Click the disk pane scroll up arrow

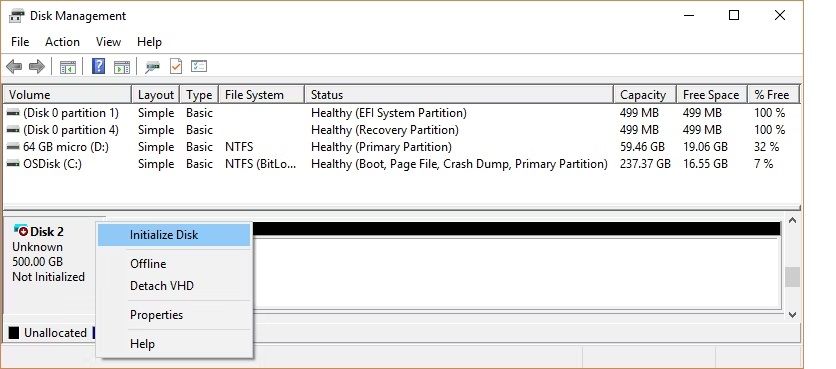[792, 221]
